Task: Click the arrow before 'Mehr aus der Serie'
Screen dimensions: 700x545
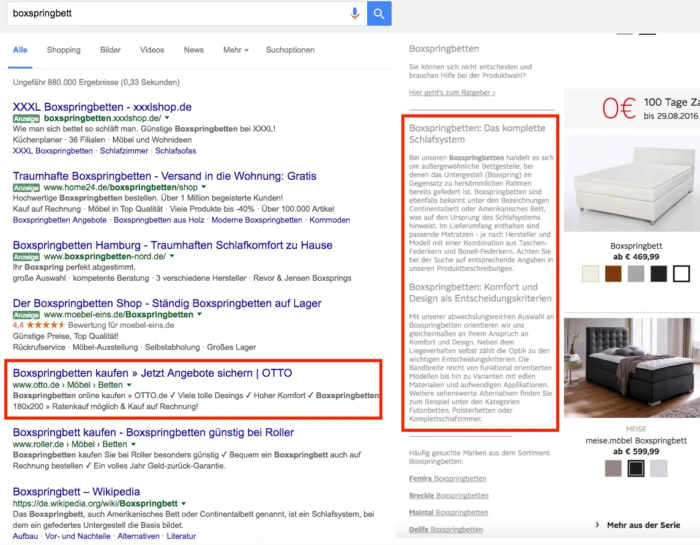Action: (598, 524)
